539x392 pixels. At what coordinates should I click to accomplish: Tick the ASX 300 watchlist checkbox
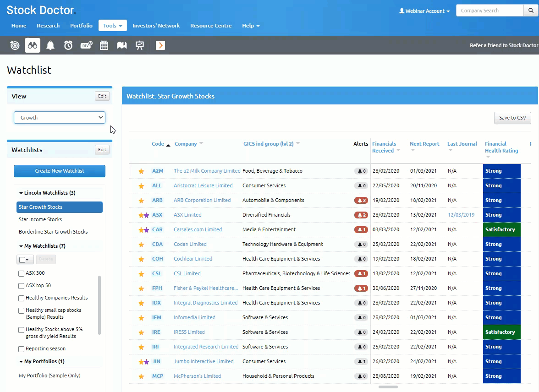(21, 273)
